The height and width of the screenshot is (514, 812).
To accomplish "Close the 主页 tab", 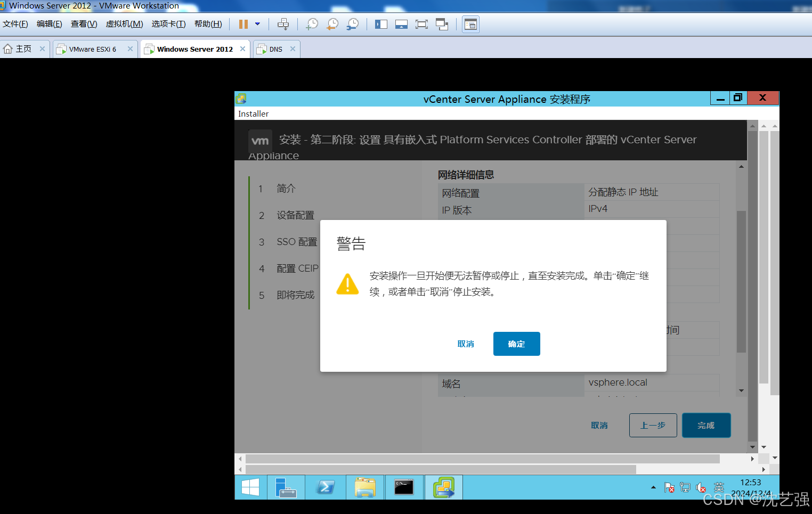I will point(42,48).
